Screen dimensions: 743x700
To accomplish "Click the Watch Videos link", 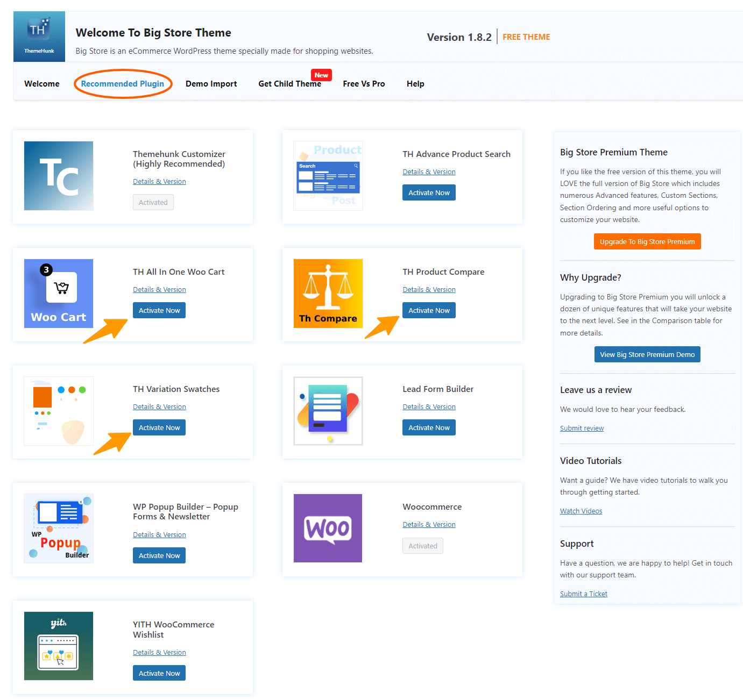I will click(x=581, y=511).
